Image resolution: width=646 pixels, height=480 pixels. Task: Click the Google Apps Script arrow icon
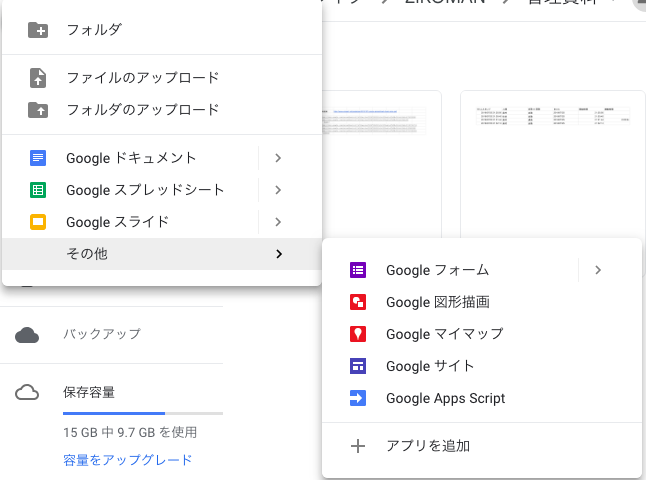358,398
